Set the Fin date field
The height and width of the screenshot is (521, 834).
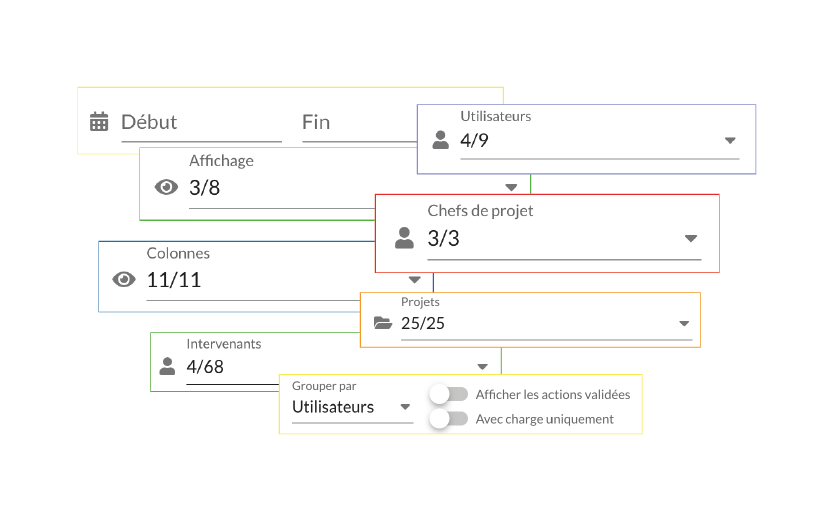[360, 123]
